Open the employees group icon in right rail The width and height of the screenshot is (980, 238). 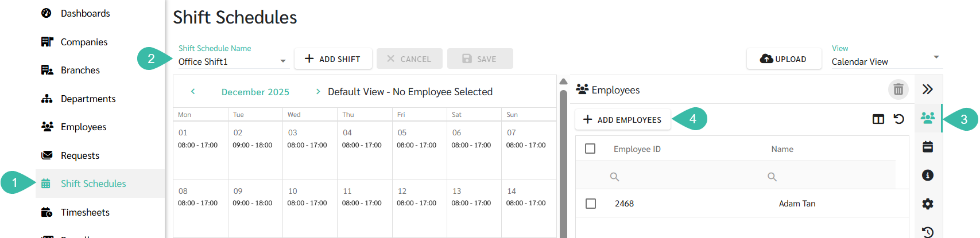[928, 118]
